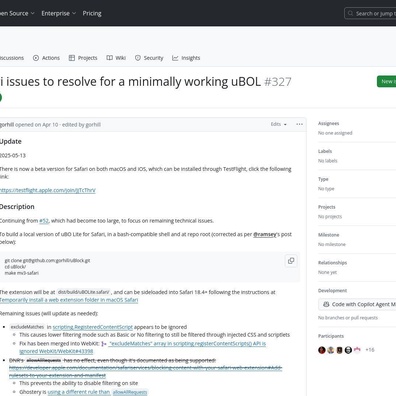Image resolution: width=396 pixels, height=396 pixels.
Task: Copy the git clone code block
Action: pos(291,261)
